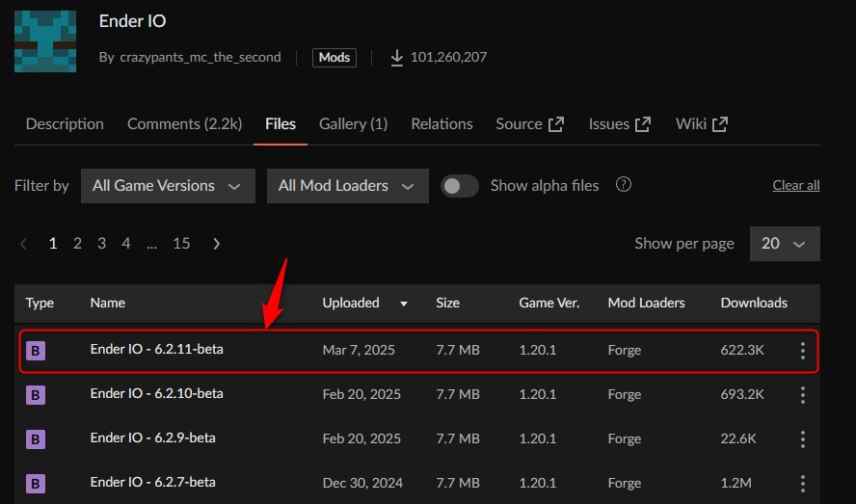Click the alpha files help question icon
The width and height of the screenshot is (856, 504).
624,185
